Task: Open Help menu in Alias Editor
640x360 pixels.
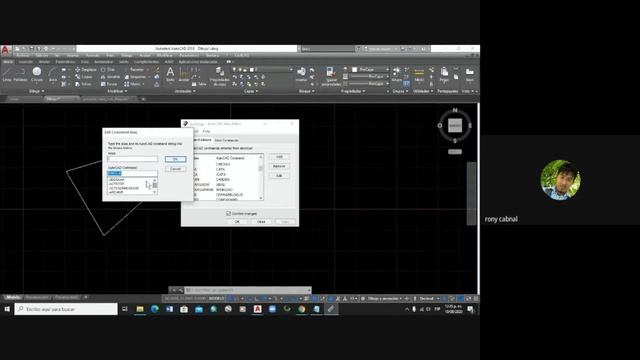Action: tap(207, 131)
